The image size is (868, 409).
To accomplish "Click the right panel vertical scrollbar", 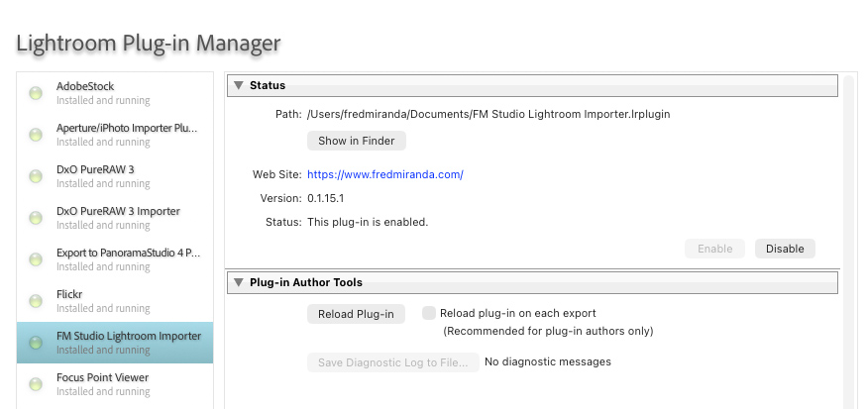I will [849, 244].
